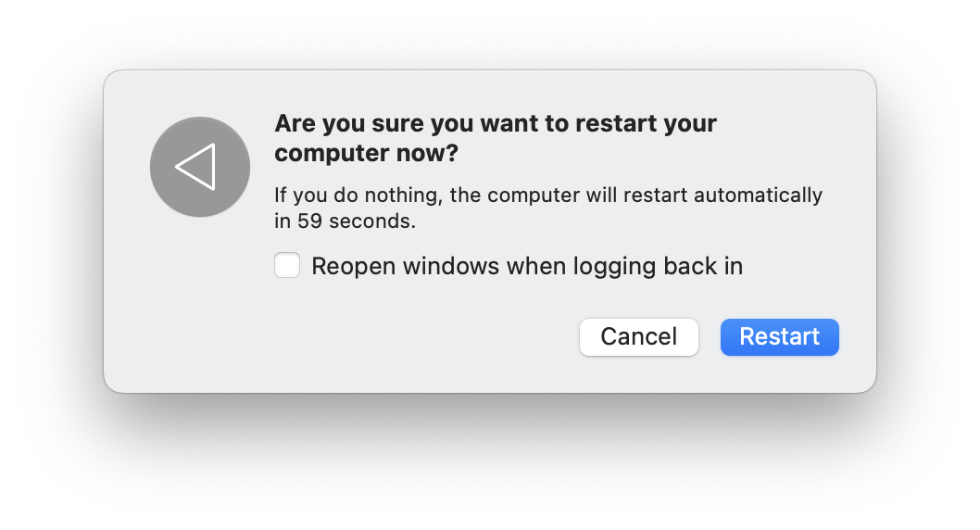Enable the Reopen windows checkbox
Image resolution: width=980 pixels, height=530 pixels.
click(x=287, y=267)
